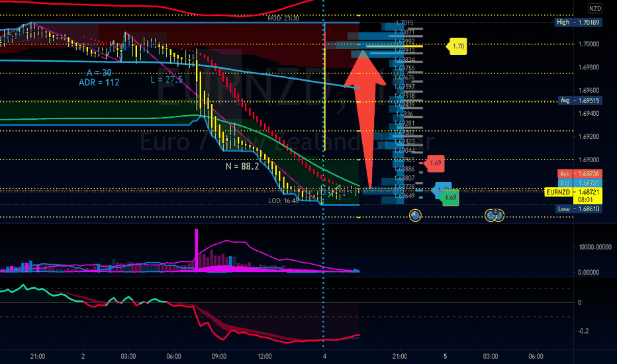
Task: Click the 'A = 30' chart label
Action: [99, 73]
